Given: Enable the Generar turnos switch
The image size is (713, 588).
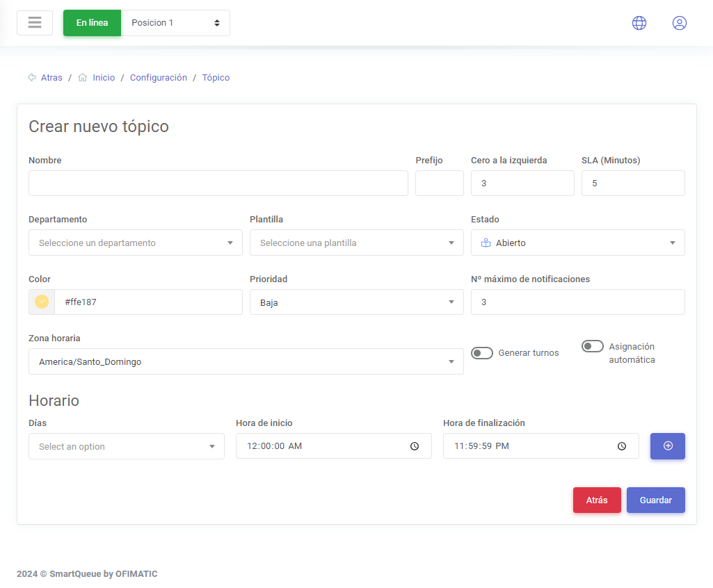Looking at the screenshot, I should click(x=482, y=353).
